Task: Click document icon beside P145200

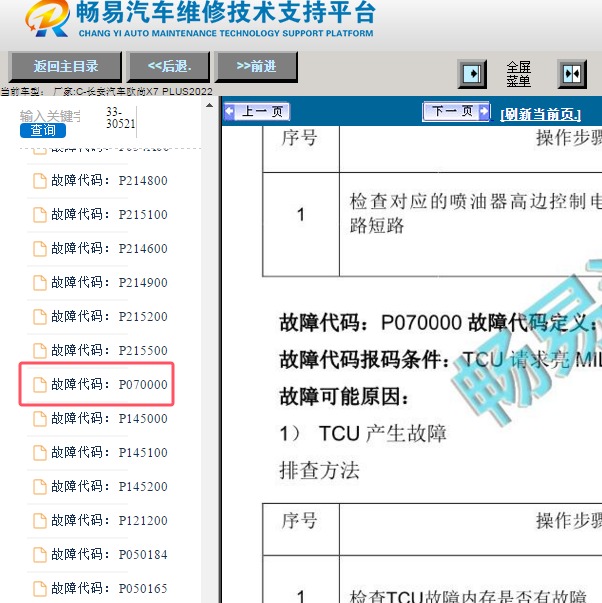Action: (x=40, y=487)
